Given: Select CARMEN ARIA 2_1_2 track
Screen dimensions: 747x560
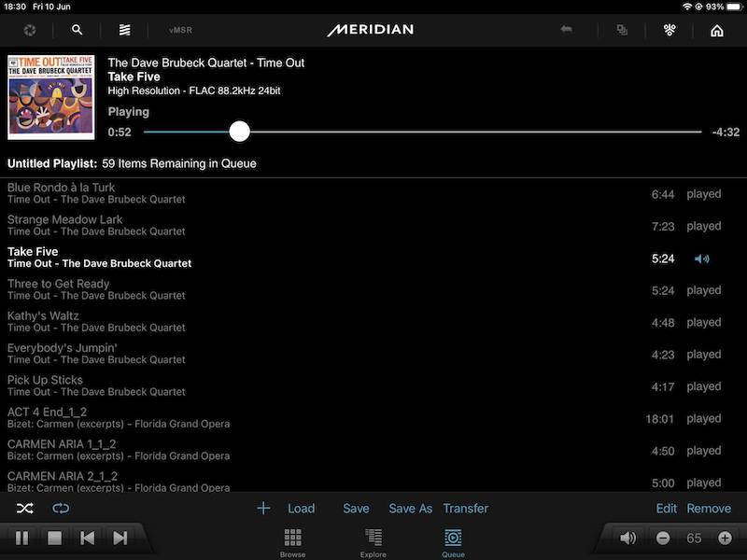Looking at the screenshot, I should coord(373,481).
